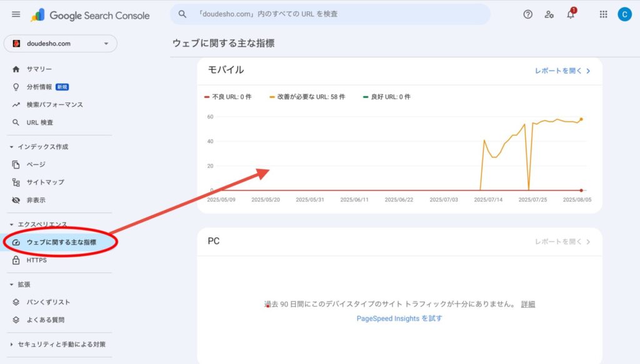This screenshot has height=364, width=640.
Task: Open 検索パフォーマンス in the sidebar
Action: pos(54,104)
